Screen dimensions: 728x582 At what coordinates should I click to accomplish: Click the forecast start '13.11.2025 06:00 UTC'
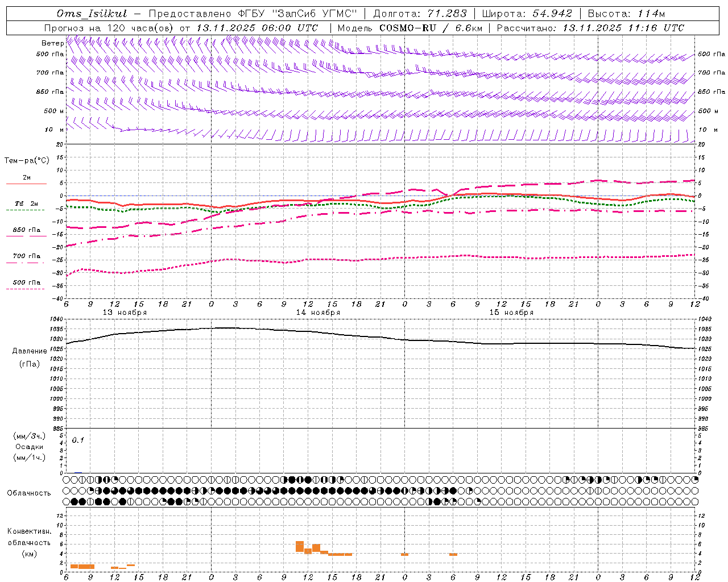tap(257, 28)
